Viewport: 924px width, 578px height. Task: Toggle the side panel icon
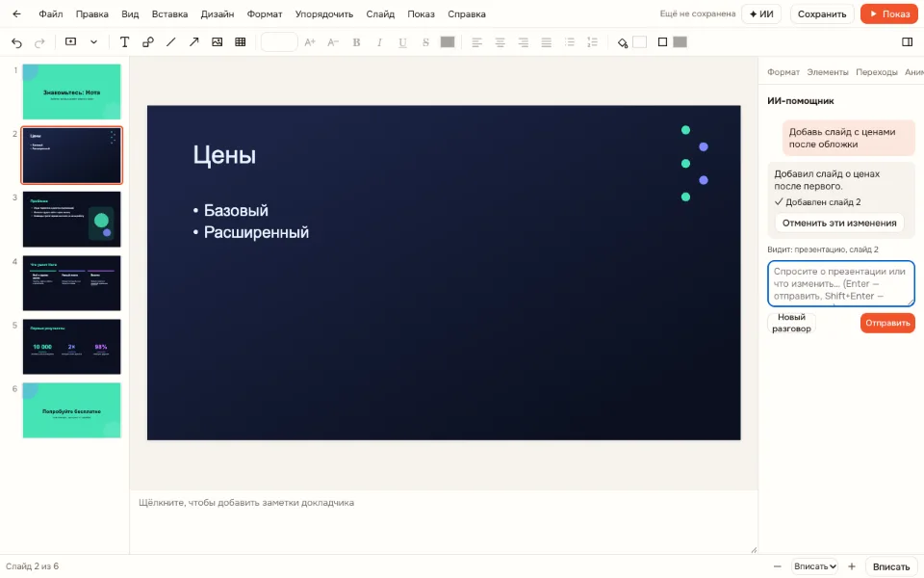tap(908, 41)
